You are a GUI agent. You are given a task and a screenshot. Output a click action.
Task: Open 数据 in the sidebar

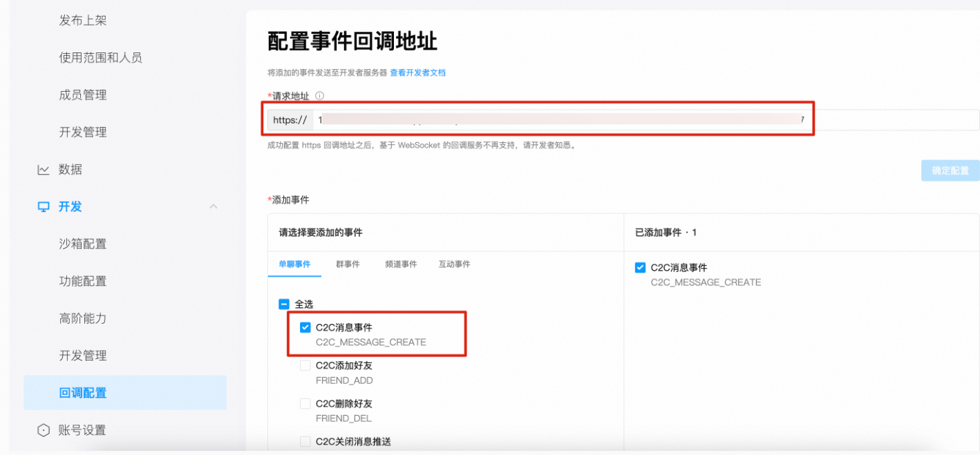[x=70, y=169]
